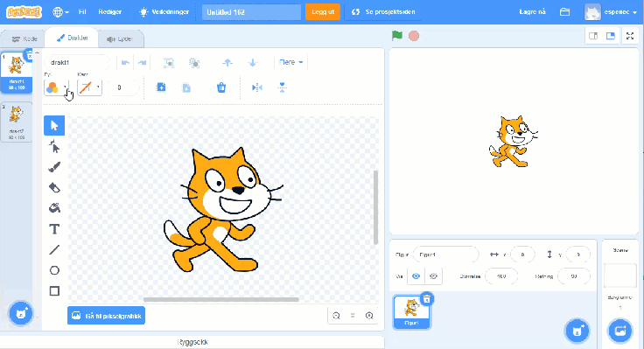Open the espenec account menu

tap(611, 12)
